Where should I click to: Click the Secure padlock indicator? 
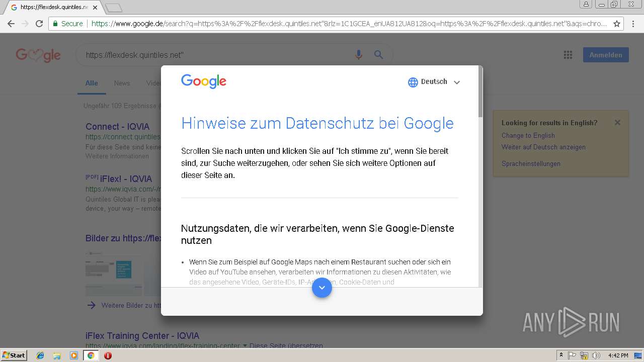click(68, 24)
